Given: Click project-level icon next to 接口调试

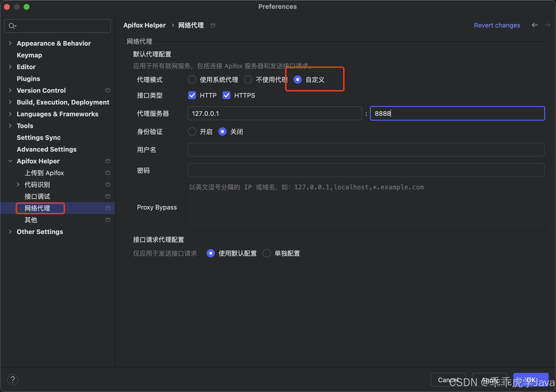Looking at the screenshot, I should pos(108,196).
